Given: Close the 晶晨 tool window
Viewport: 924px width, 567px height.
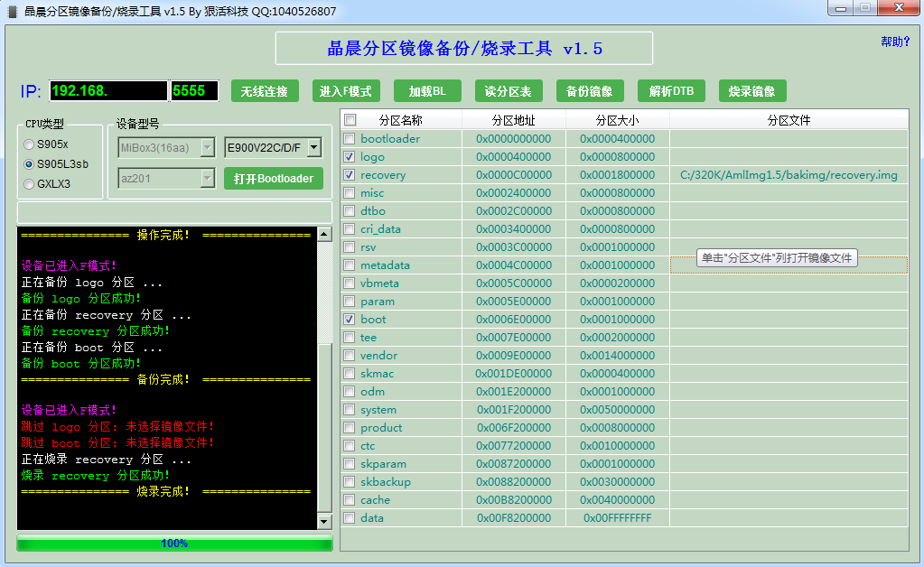Looking at the screenshot, I should click(899, 7).
